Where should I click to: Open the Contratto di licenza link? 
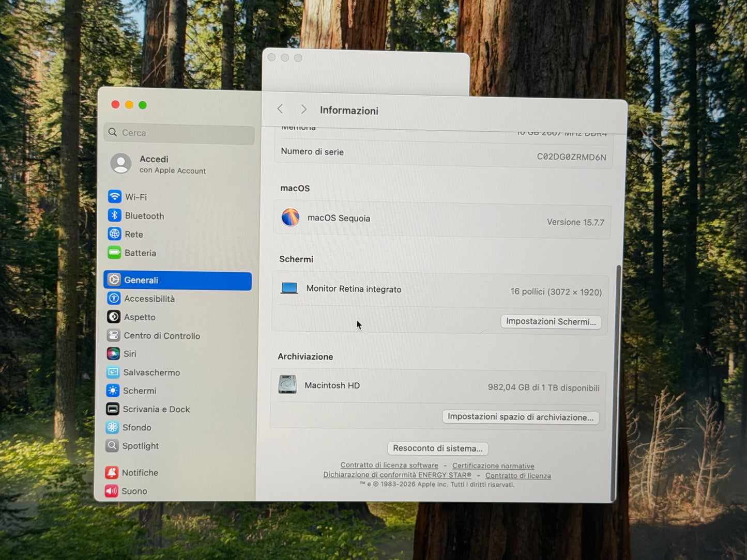pyautogui.click(x=518, y=476)
